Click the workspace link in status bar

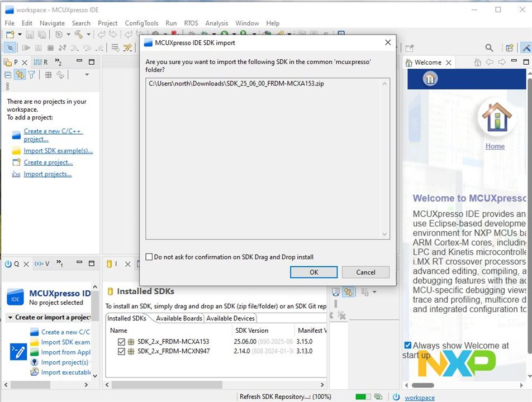420,398
